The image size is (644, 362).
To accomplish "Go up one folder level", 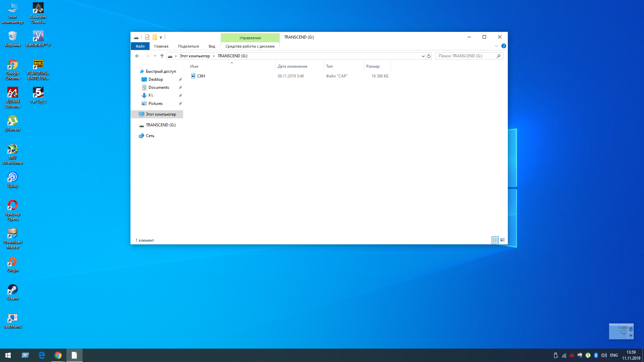I will pyautogui.click(x=162, y=56).
